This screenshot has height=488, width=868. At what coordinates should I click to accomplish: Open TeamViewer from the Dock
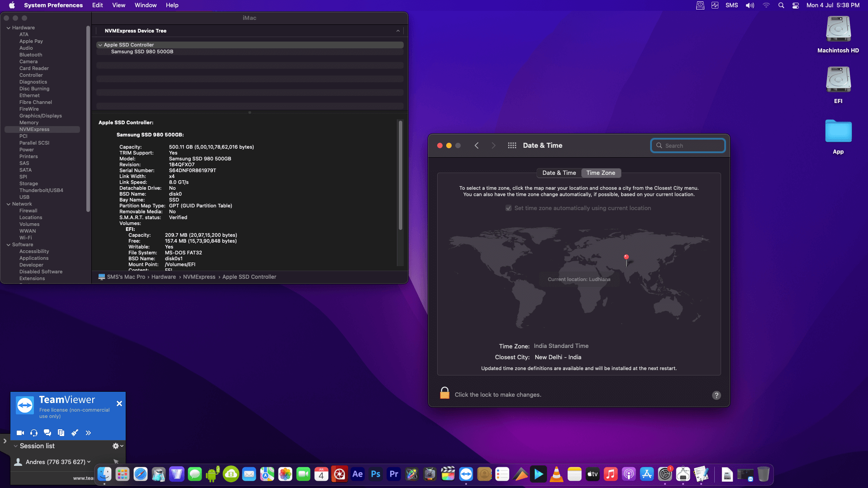pos(466,474)
